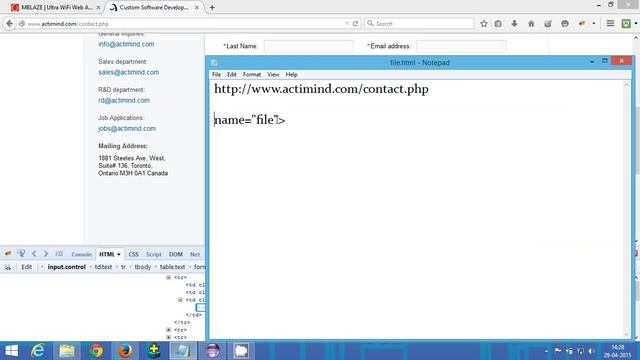Expand the last tr node in HTML tree
Screen dimensions: 640x360
pyautogui.click(x=169, y=337)
